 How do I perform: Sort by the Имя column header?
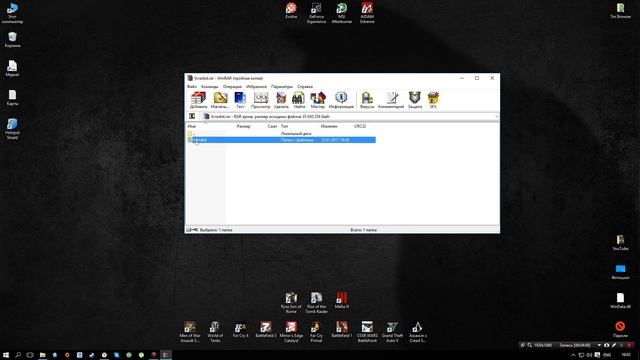(x=192, y=126)
